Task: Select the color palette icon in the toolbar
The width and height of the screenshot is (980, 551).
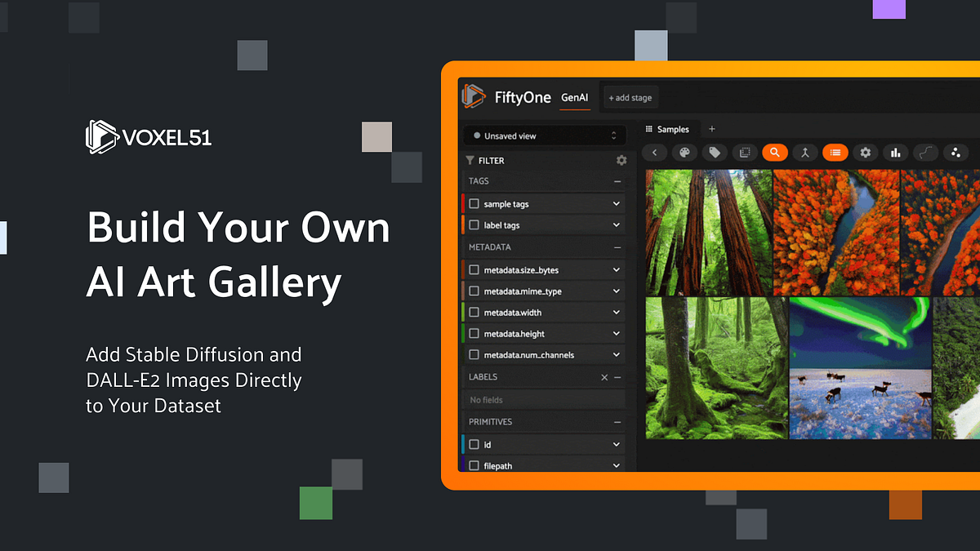Action: pyautogui.click(x=684, y=152)
